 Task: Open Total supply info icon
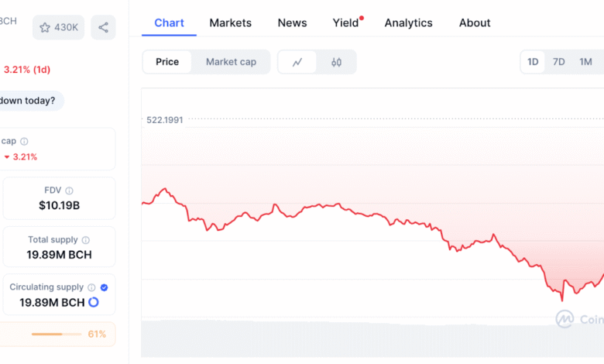click(85, 240)
